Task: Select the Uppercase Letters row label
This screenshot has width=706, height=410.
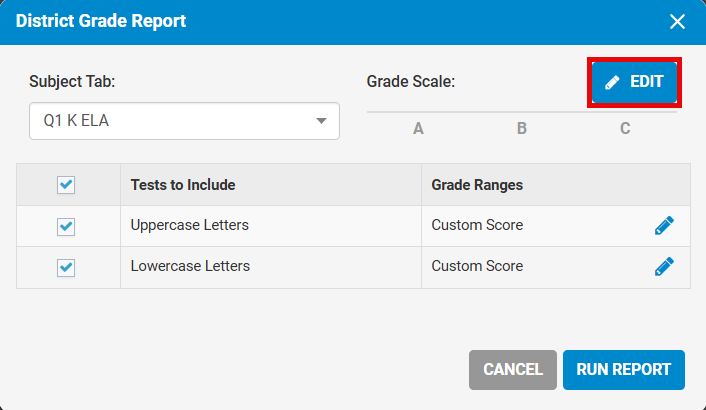Action: click(190, 225)
